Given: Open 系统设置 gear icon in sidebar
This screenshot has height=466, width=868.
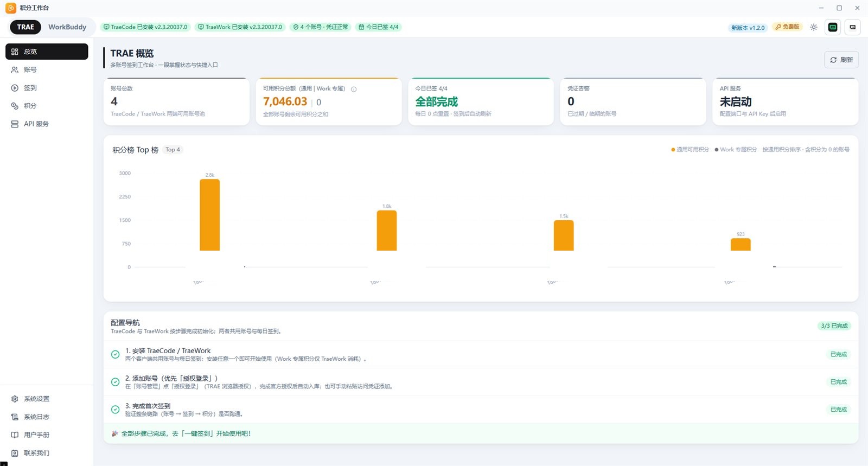Looking at the screenshot, I should click(x=15, y=399).
